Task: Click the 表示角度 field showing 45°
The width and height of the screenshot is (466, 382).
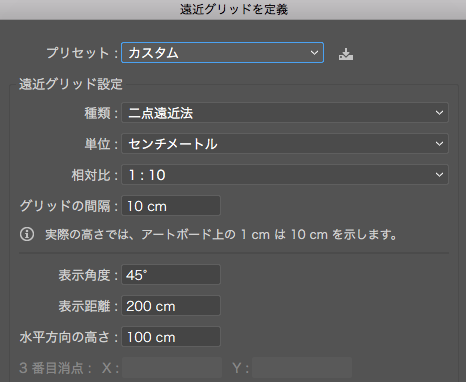Action: pyautogui.click(x=171, y=275)
